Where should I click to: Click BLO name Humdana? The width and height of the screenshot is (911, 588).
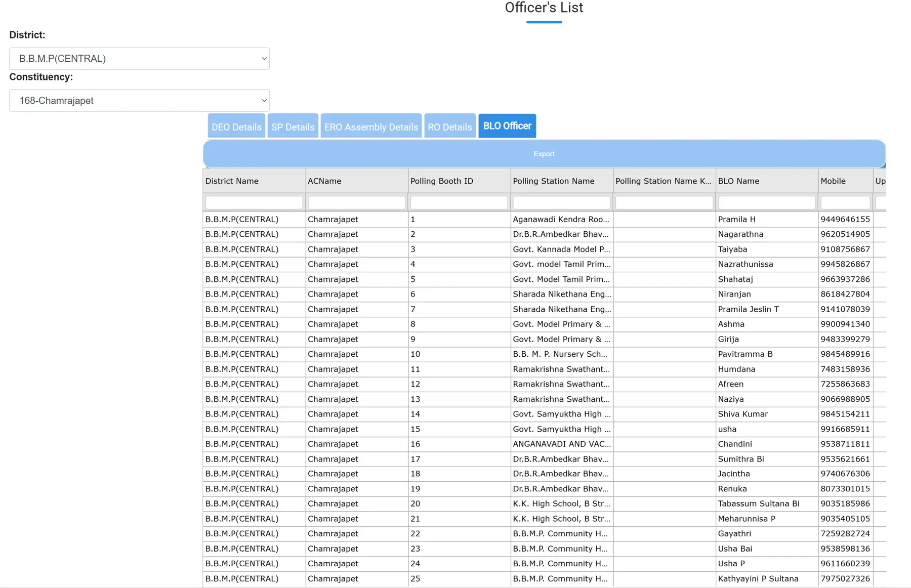pyautogui.click(x=736, y=369)
